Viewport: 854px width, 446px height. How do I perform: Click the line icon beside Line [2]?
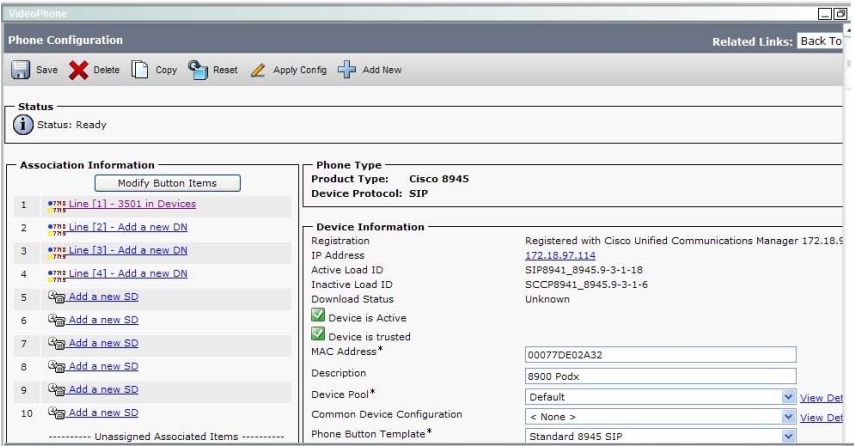coord(57,229)
